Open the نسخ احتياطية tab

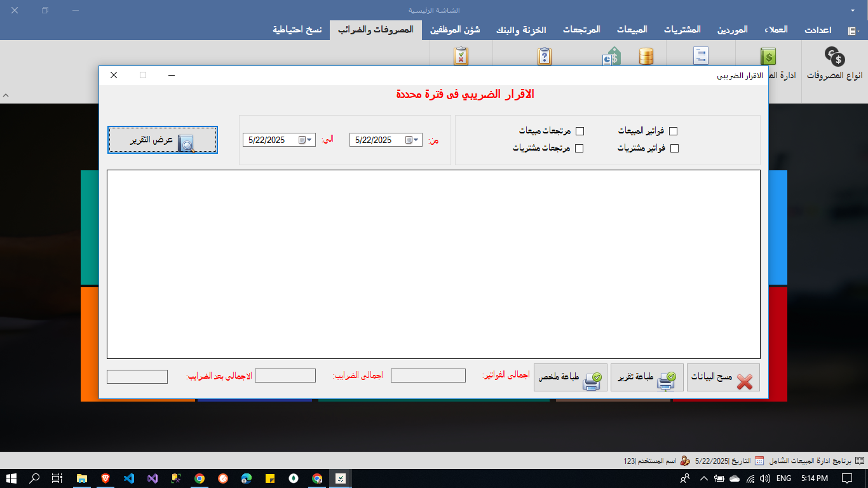point(296,29)
